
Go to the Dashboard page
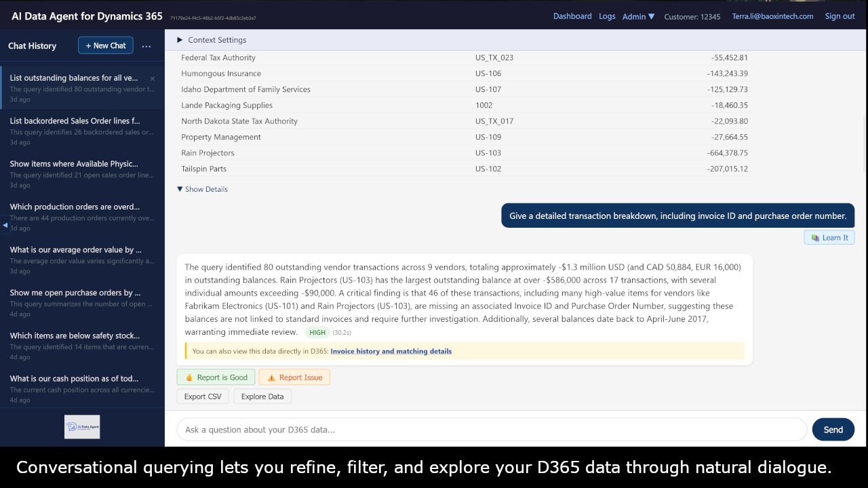(x=572, y=16)
